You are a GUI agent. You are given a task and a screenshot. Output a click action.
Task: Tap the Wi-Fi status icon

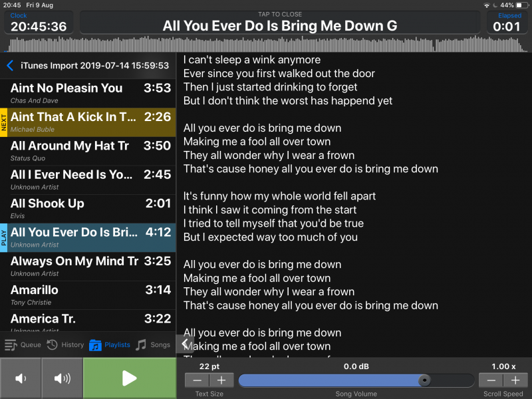[x=487, y=5]
